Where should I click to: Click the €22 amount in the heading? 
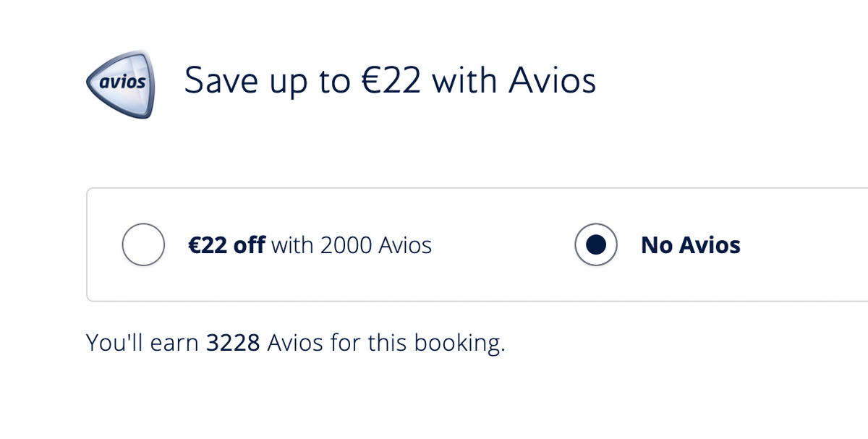[x=391, y=81]
